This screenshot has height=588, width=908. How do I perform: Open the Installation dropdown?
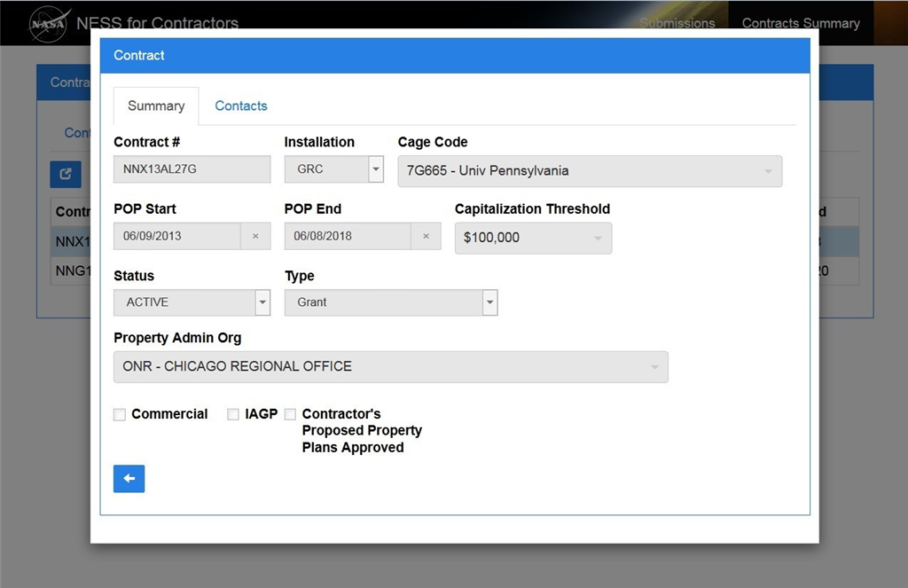pos(375,169)
